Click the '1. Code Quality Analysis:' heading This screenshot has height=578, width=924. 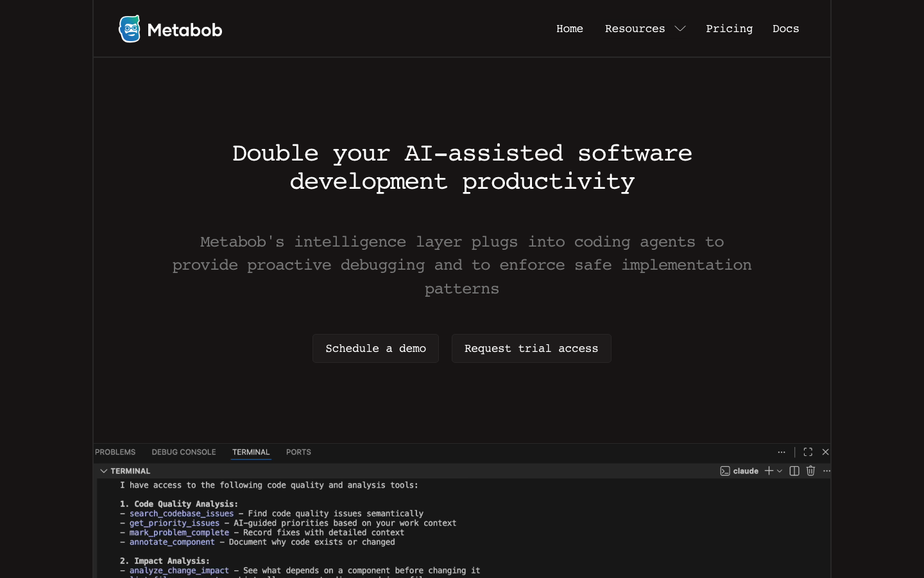[179, 504]
